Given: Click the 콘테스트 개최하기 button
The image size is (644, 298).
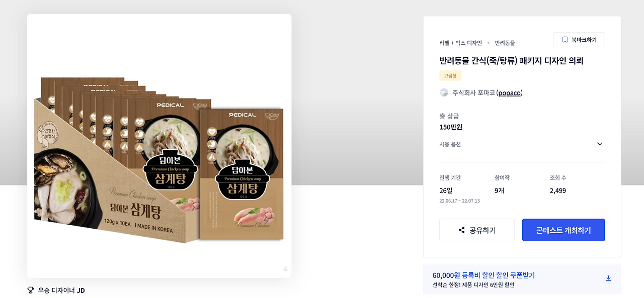Looking at the screenshot, I should coord(563,230).
